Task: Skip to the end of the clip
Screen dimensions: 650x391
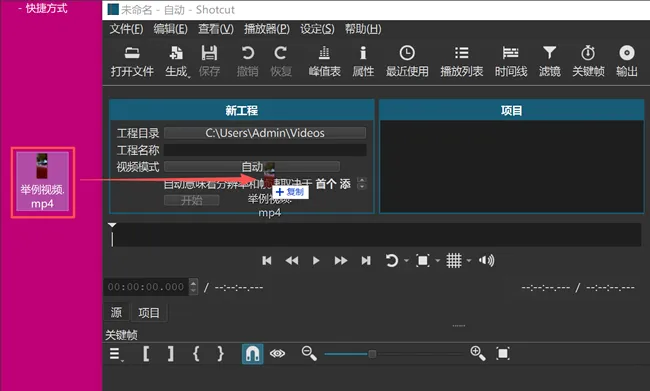Action: click(366, 260)
